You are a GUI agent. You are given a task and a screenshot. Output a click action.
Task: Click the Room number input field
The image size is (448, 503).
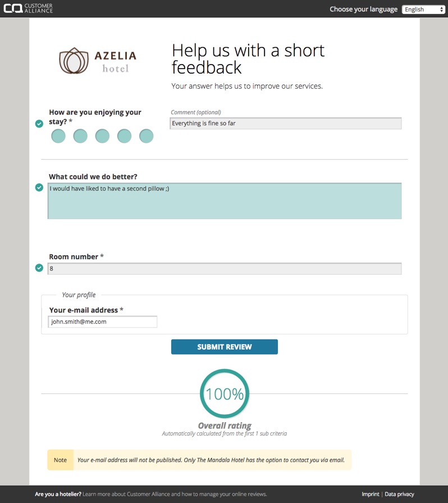[225, 269]
